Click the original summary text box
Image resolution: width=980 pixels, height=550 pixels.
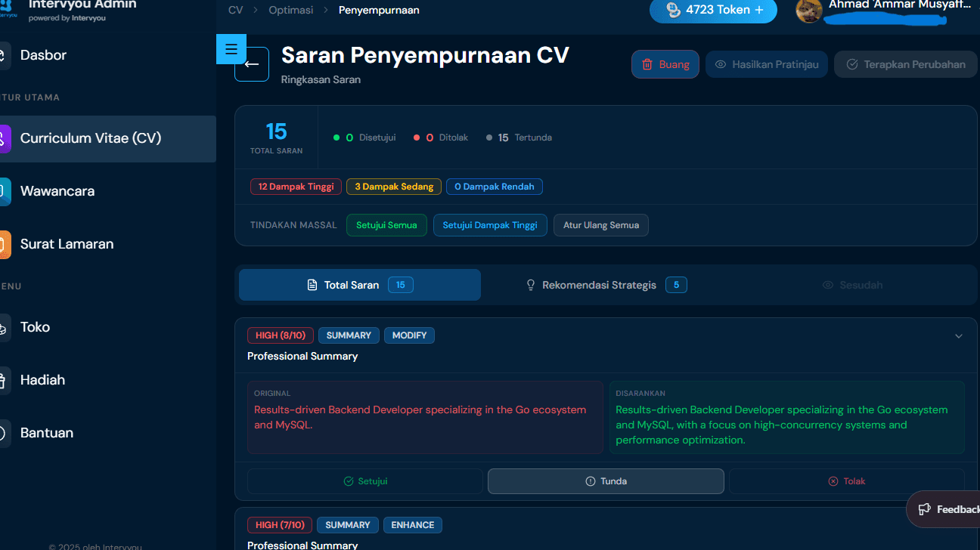(x=425, y=417)
